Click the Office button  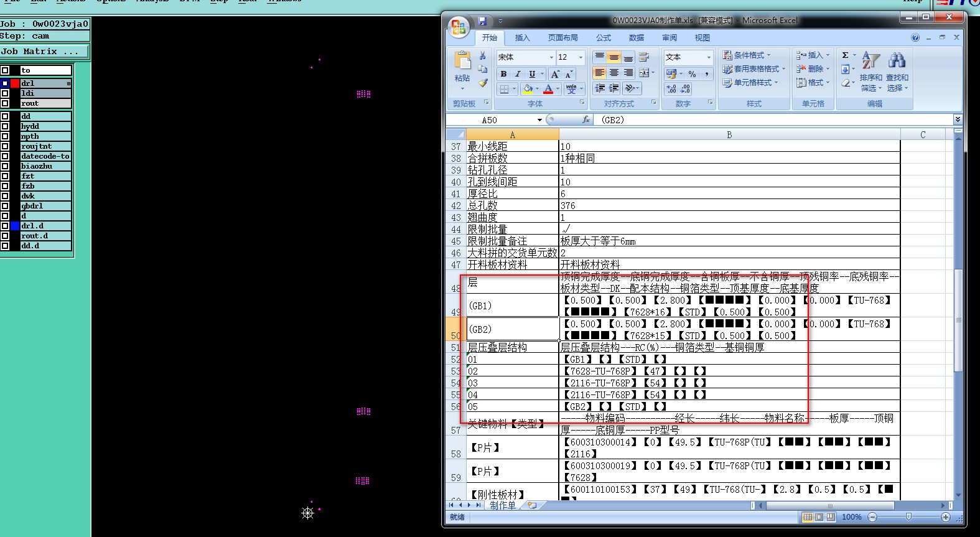click(459, 27)
